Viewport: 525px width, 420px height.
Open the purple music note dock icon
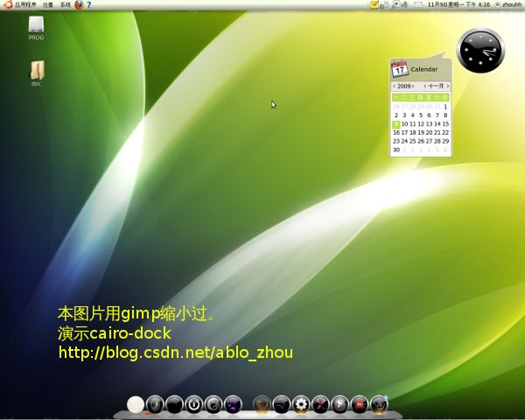tap(233, 404)
